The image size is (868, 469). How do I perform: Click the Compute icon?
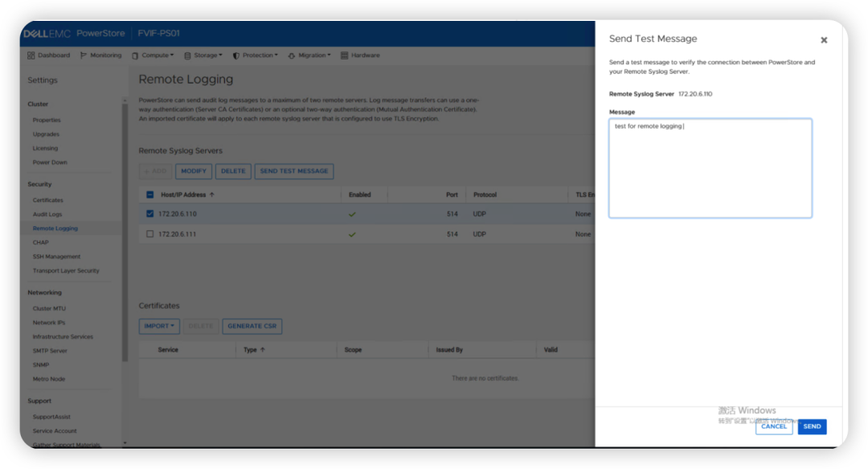coord(135,56)
